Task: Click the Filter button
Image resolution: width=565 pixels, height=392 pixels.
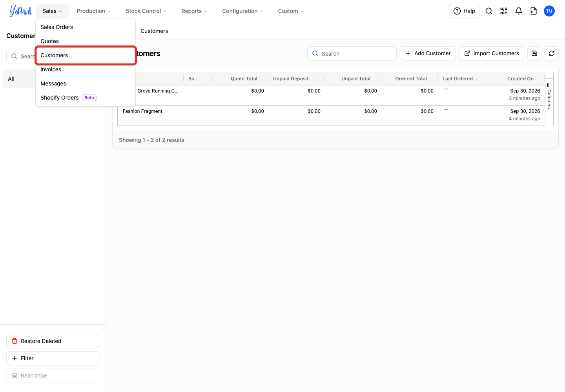Action: coord(53,358)
